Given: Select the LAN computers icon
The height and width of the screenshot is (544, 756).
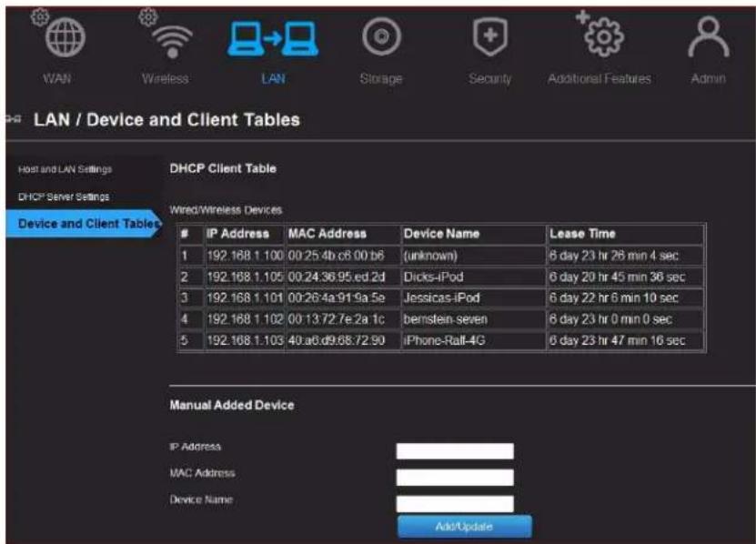Looking at the screenshot, I should 273,39.
